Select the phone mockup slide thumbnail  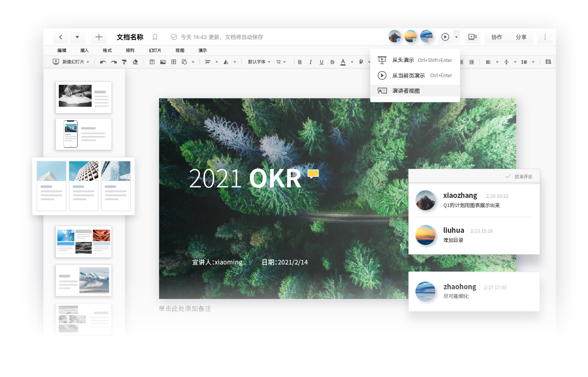coord(84,134)
